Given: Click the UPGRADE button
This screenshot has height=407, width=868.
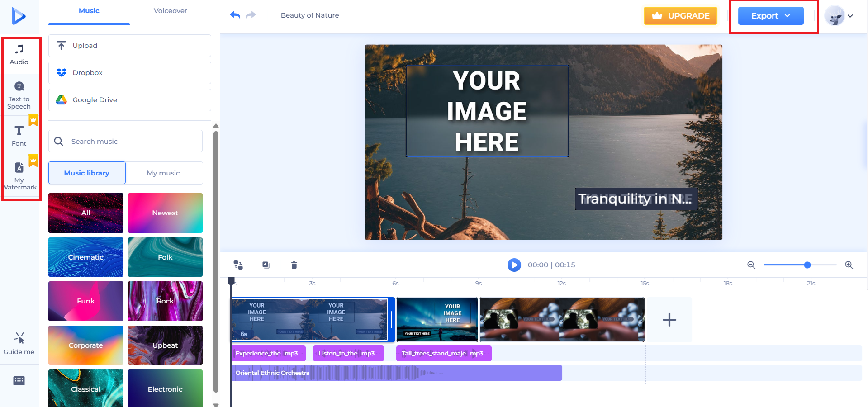Looking at the screenshot, I should [x=681, y=16].
